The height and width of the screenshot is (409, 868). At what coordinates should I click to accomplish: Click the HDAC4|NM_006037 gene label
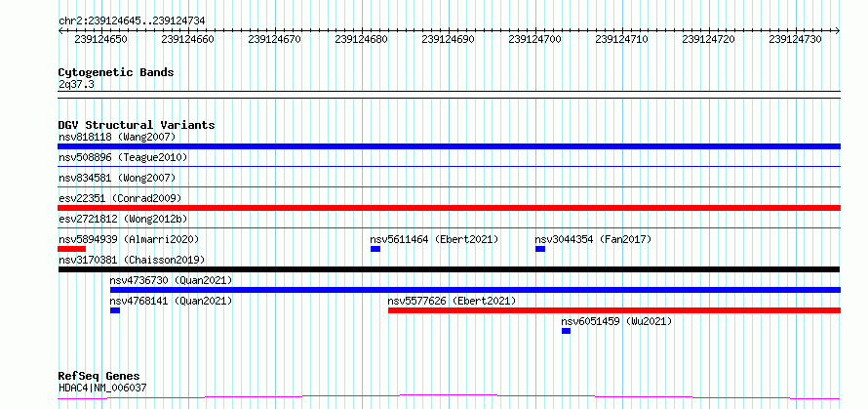(x=102, y=388)
